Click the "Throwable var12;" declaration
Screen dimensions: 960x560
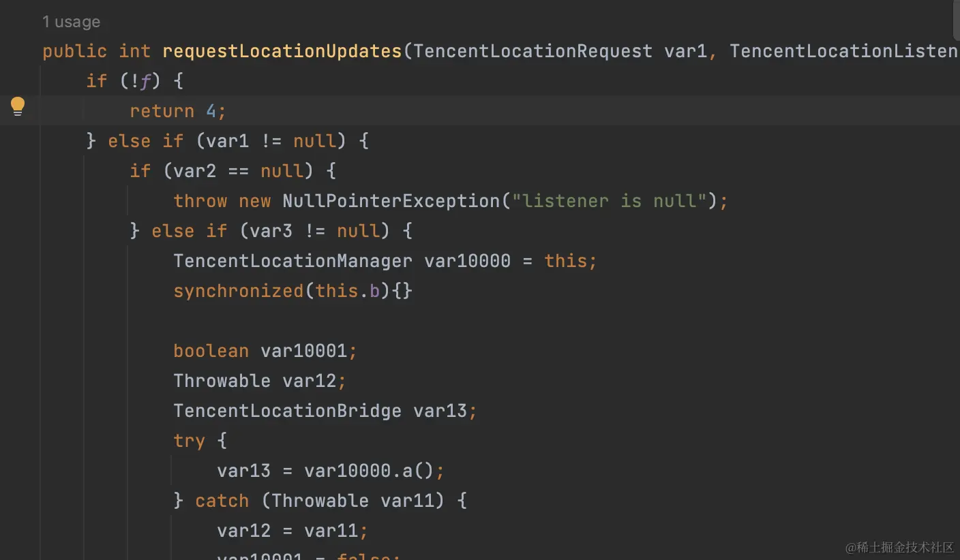pyautogui.click(x=260, y=381)
